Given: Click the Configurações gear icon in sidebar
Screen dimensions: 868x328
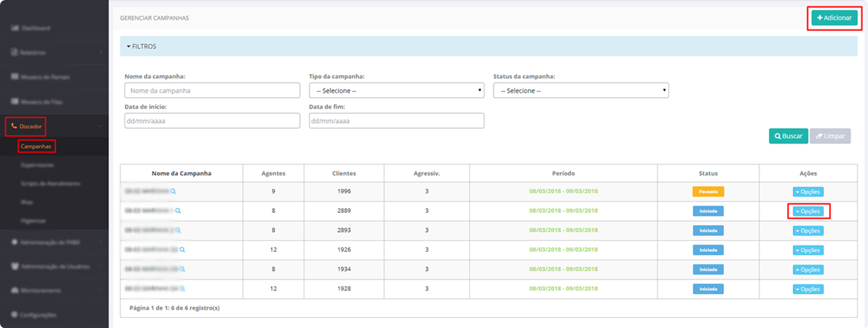Looking at the screenshot, I should (14, 315).
